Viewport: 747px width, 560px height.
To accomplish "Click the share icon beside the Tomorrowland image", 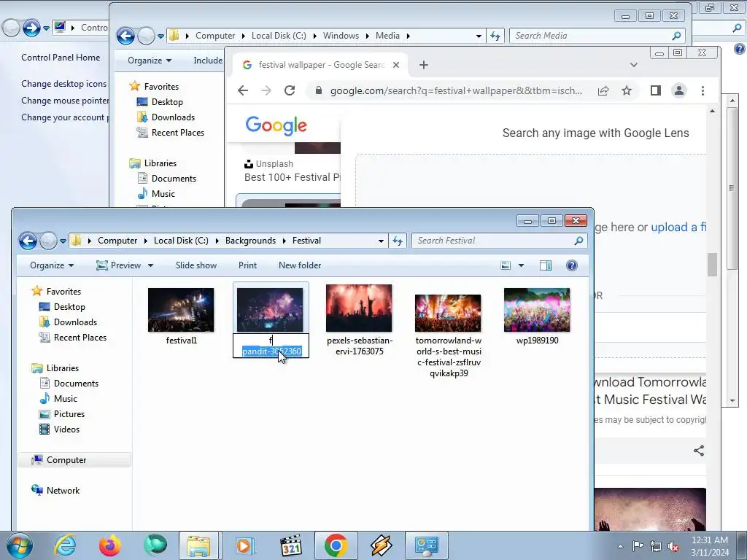I will coord(699,451).
